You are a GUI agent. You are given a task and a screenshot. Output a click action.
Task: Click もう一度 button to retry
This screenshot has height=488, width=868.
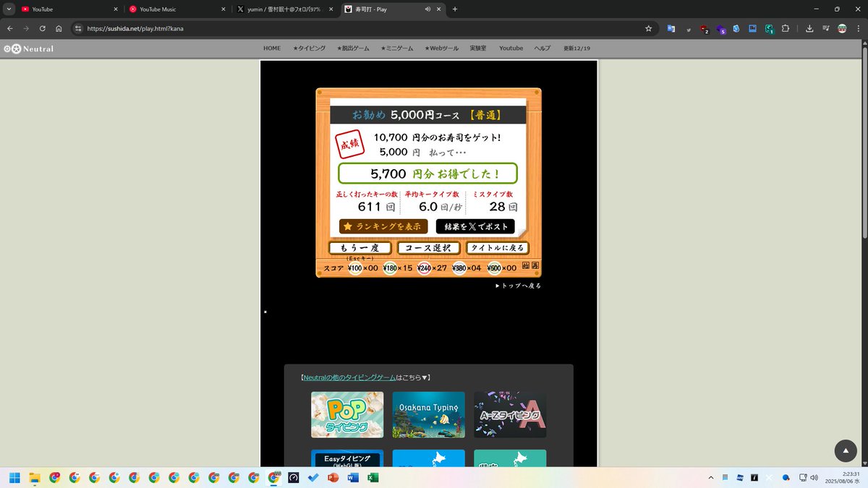click(x=359, y=248)
